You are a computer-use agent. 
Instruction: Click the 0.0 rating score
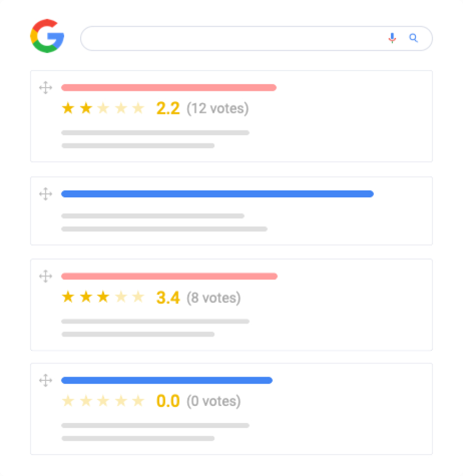click(x=167, y=401)
